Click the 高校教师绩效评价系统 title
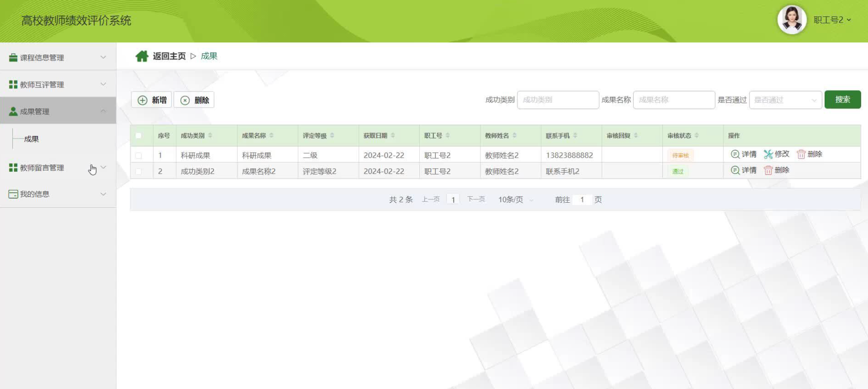This screenshot has width=868, height=389. tap(76, 20)
